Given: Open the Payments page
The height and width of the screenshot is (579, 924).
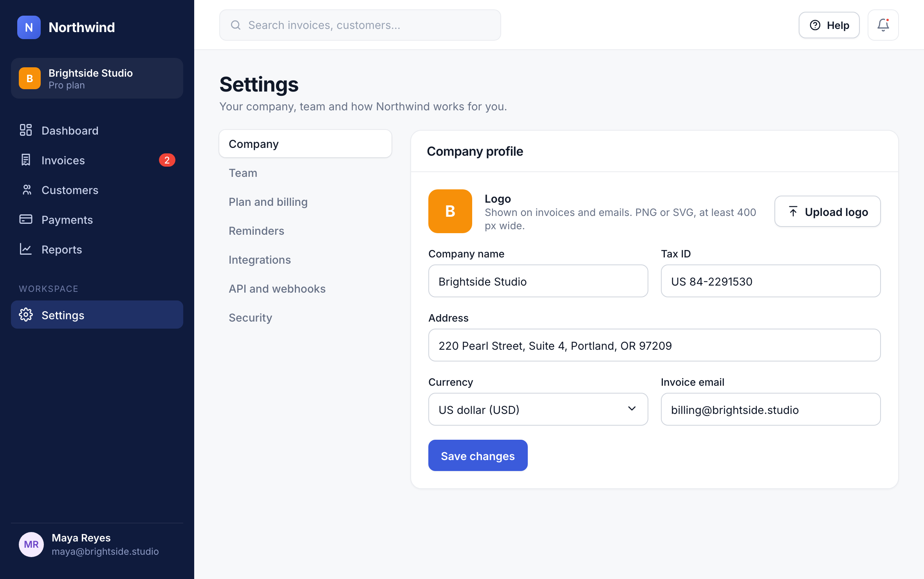Looking at the screenshot, I should click(97, 219).
